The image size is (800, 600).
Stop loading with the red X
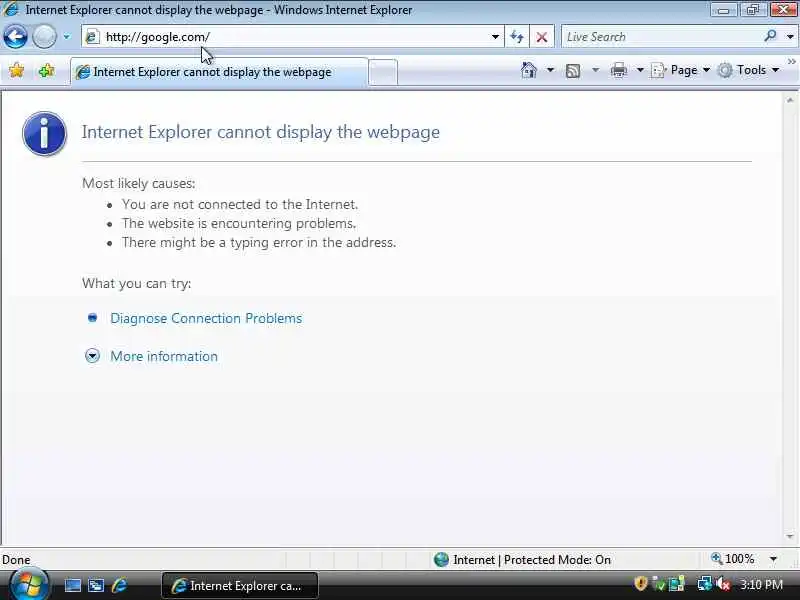[542, 37]
